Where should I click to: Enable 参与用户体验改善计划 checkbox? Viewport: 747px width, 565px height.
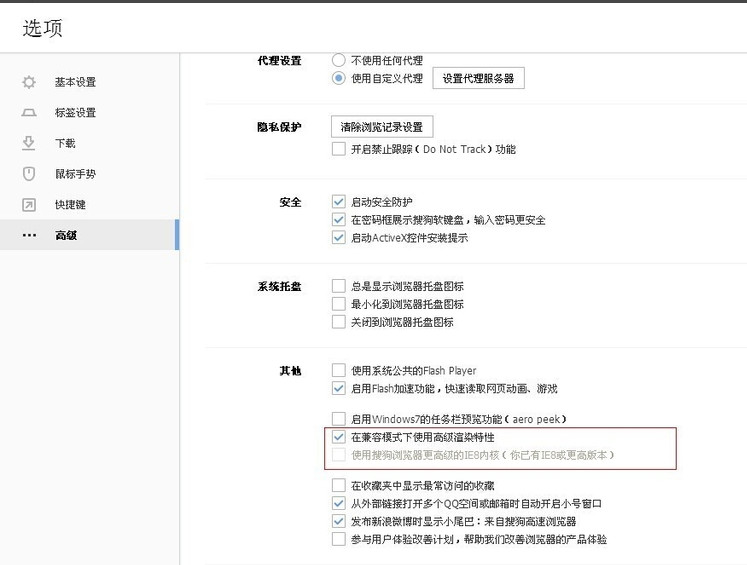pos(338,539)
